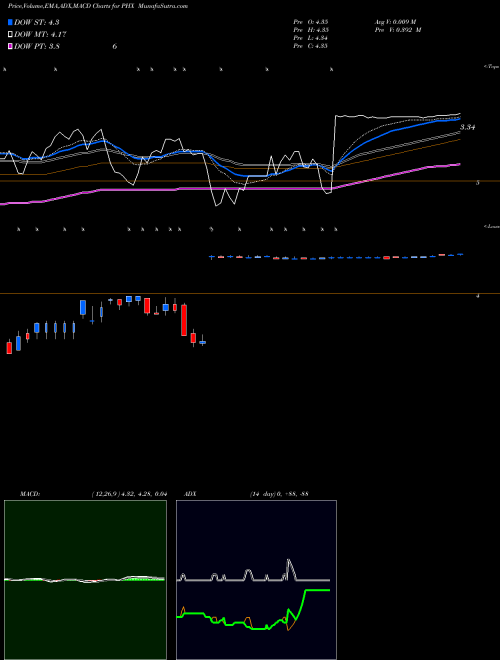This screenshot has height=660, width=500.
Task: Click the 'Pre L: 4.34' value
Action: 311,38
